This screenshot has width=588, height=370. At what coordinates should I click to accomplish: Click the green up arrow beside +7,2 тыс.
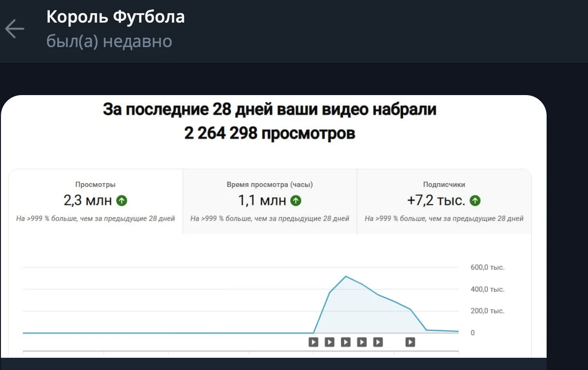(475, 201)
